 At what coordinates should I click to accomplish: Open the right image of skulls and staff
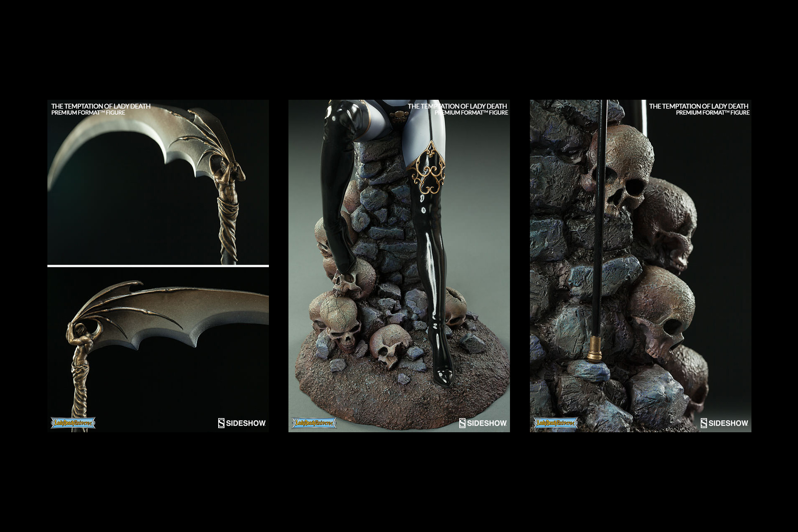[x=640, y=266]
